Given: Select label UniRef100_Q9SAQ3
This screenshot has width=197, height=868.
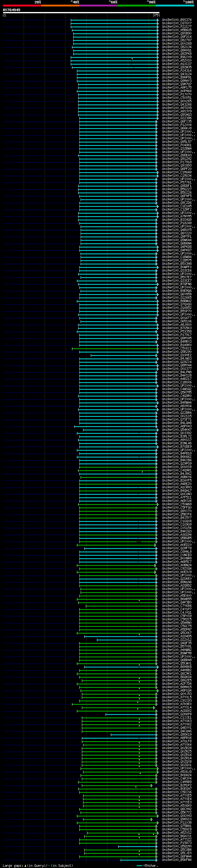Looking at the screenshot, I should tap(177, 115).
